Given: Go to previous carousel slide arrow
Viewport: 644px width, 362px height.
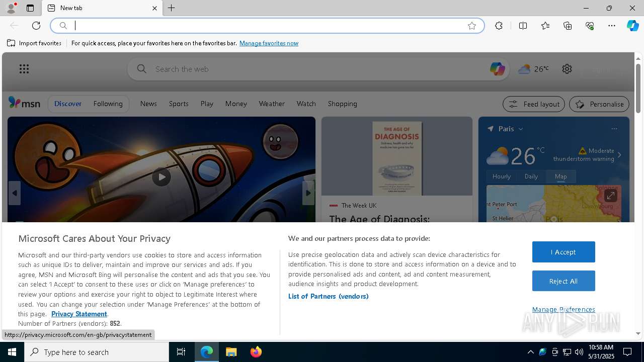Looking at the screenshot, I should [x=14, y=193].
